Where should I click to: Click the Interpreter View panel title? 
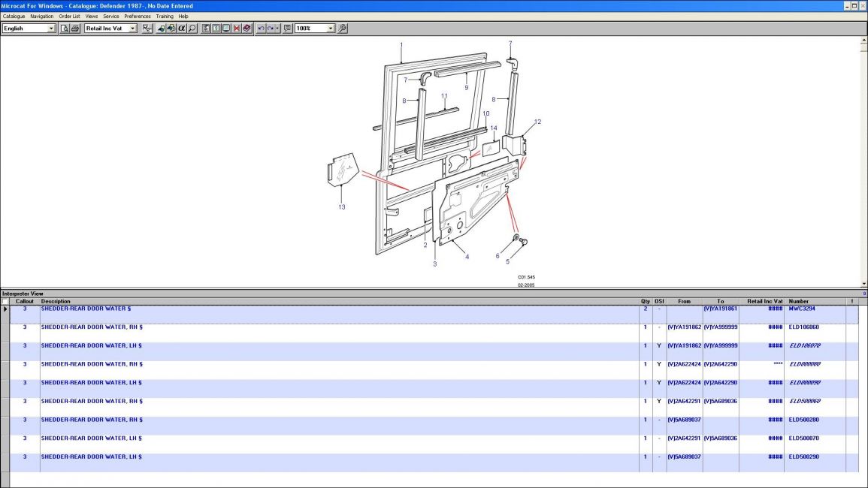click(23, 294)
